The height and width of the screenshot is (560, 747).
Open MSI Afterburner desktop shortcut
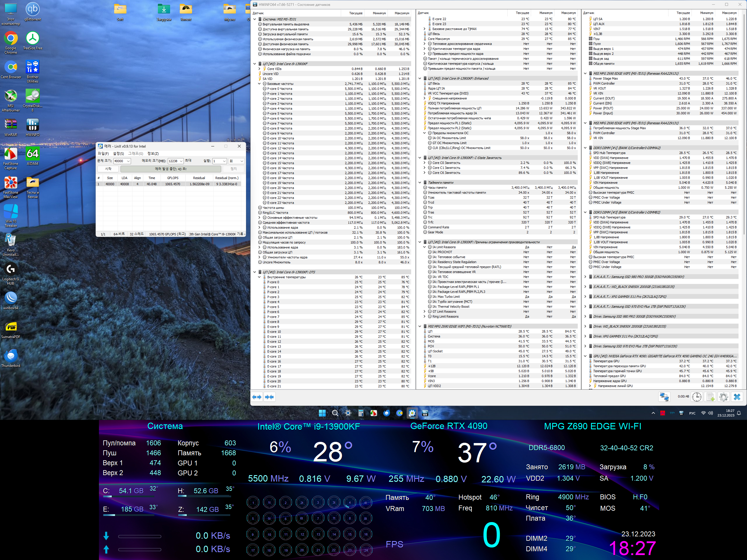pos(11,100)
